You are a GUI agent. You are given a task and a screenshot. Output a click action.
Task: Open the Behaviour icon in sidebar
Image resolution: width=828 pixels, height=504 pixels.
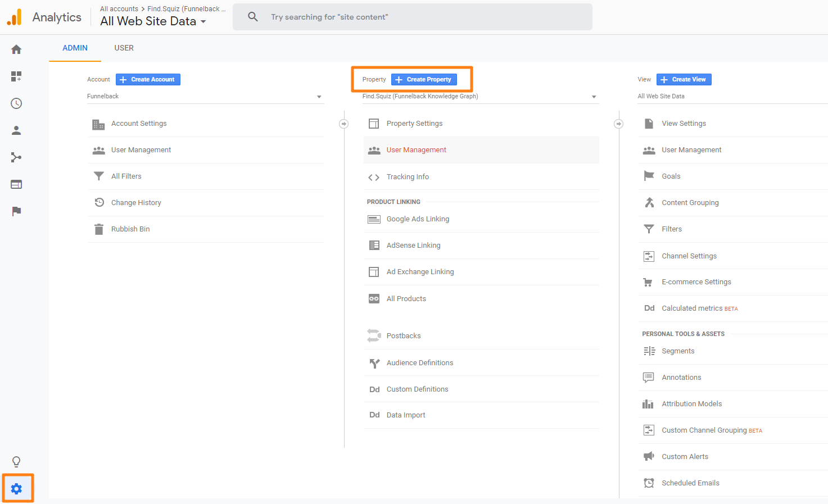pyautogui.click(x=16, y=184)
